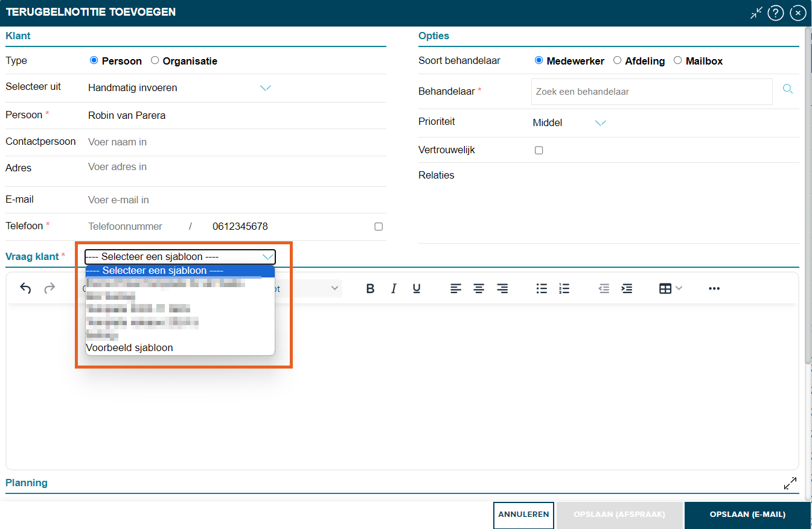Select Afdeling as behandelaar type
Image resolution: width=812 pixels, height=529 pixels.
[617, 60]
